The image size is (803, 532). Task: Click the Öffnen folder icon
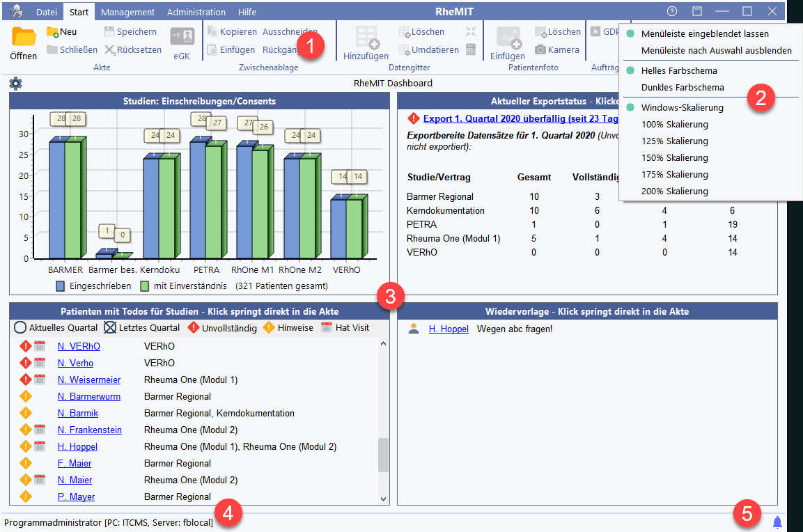(x=24, y=37)
